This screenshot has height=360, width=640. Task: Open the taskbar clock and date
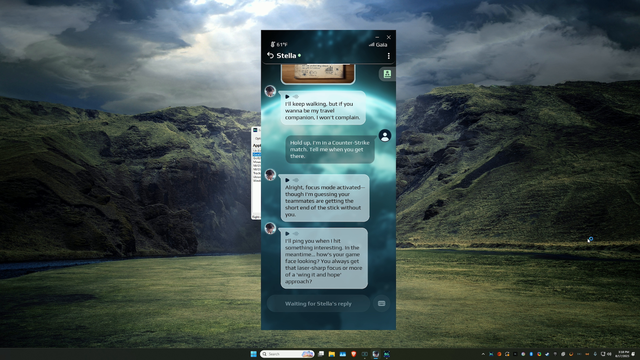pyautogui.click(x=623, y=354)
